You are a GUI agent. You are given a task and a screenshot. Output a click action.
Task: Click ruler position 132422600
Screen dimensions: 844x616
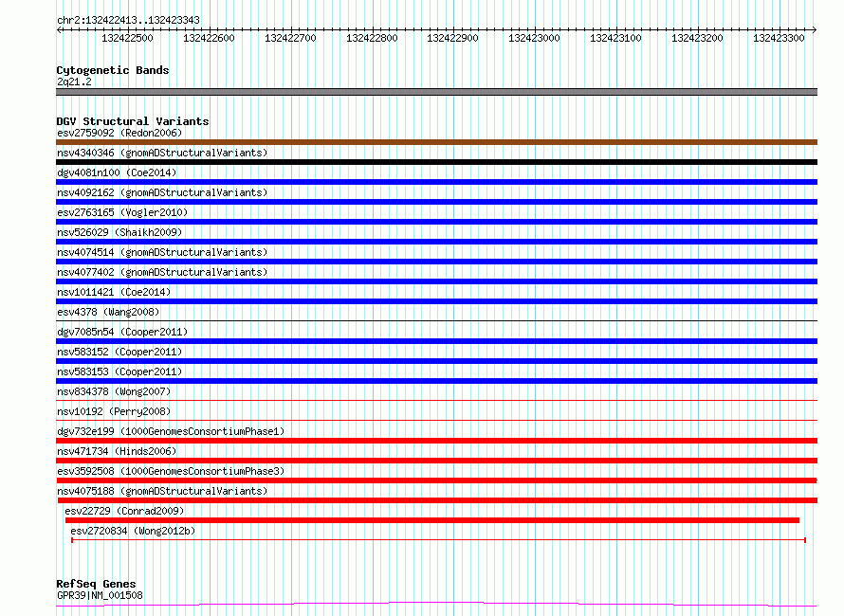pos(209,38)
